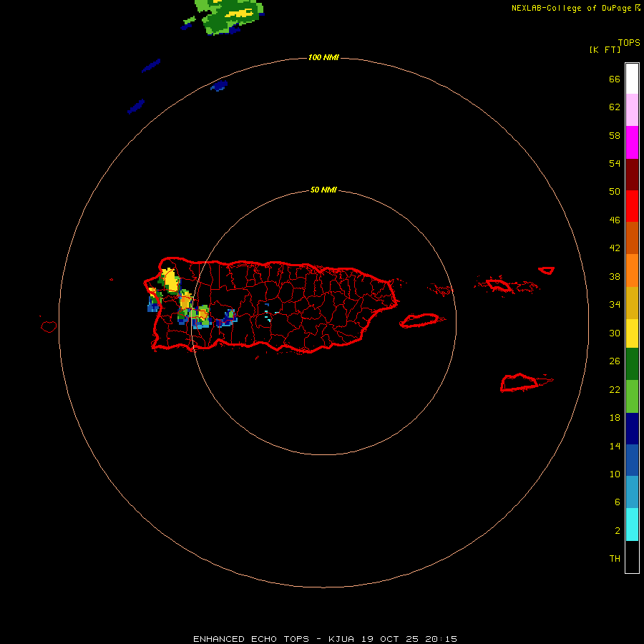Viewport: 644px width, 644px height.
Task: Select the bright red legend swatch
Action: pyautogui.click(x=632, y=206)
